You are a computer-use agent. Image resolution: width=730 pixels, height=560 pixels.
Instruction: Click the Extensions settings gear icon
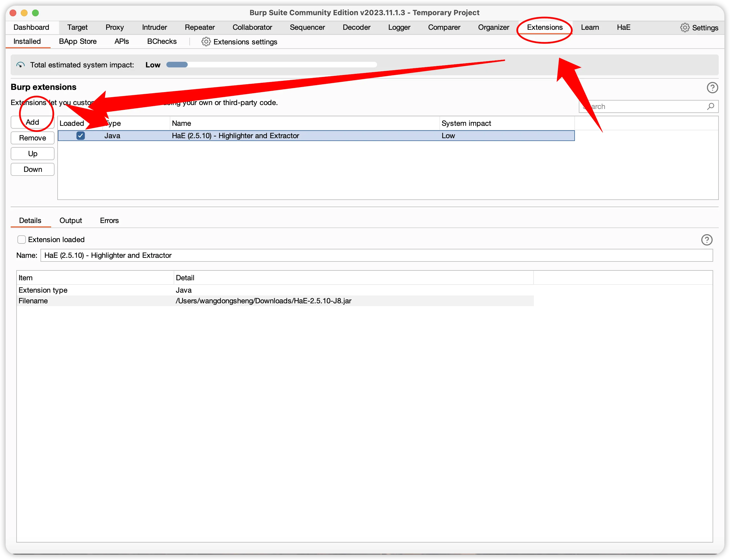point(206,42)
